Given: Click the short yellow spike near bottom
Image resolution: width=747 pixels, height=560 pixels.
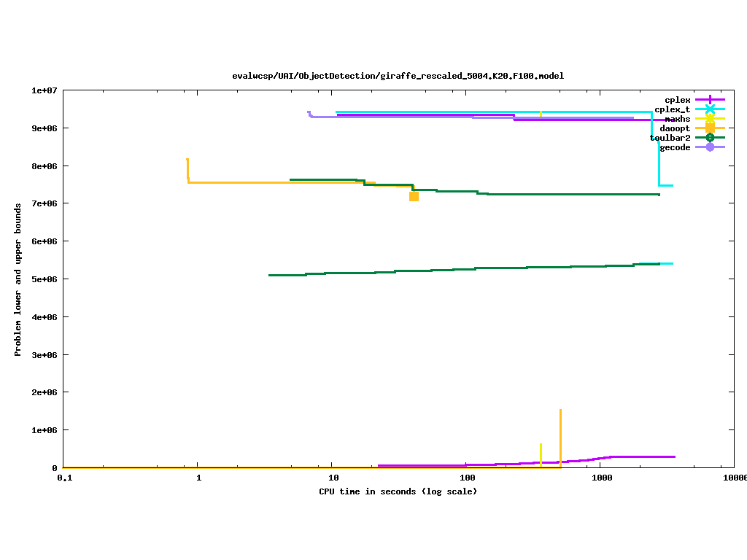Looking at the screenshot, I should pyautogui.click(x=541, y=453).
